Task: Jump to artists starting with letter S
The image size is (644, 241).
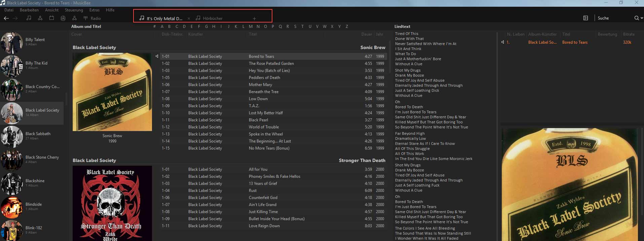Action: tap(295, 27)
